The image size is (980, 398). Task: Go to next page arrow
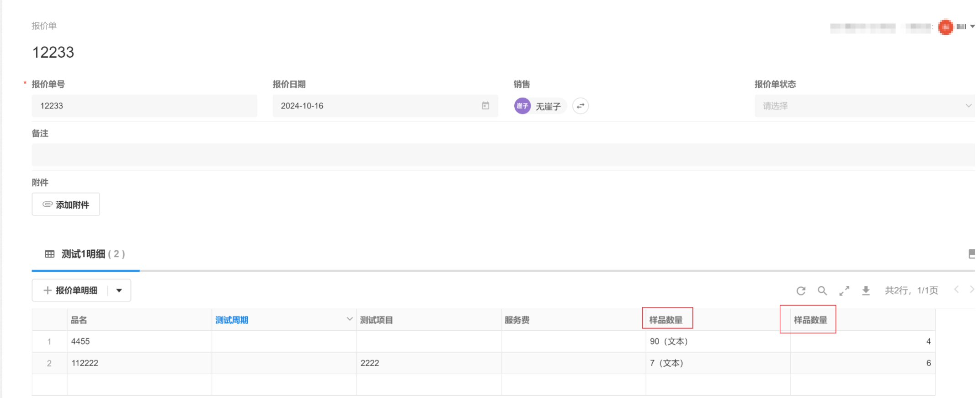click(972, 290)
